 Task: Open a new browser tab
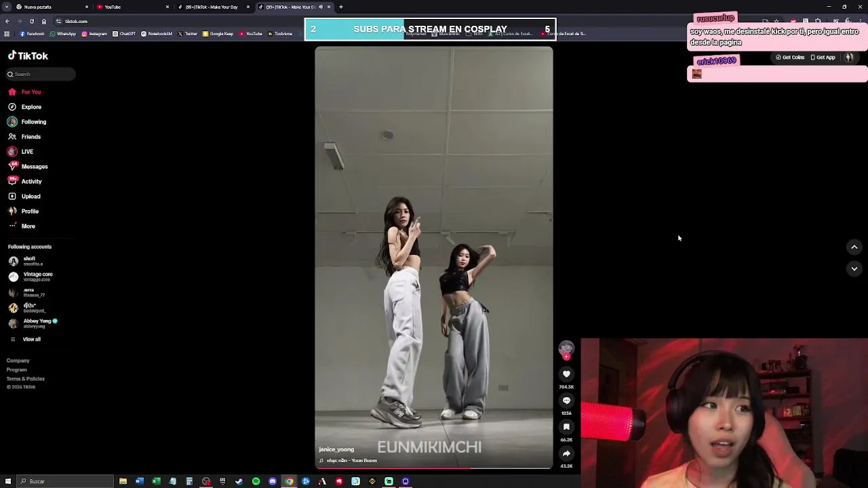coord(340,7)
